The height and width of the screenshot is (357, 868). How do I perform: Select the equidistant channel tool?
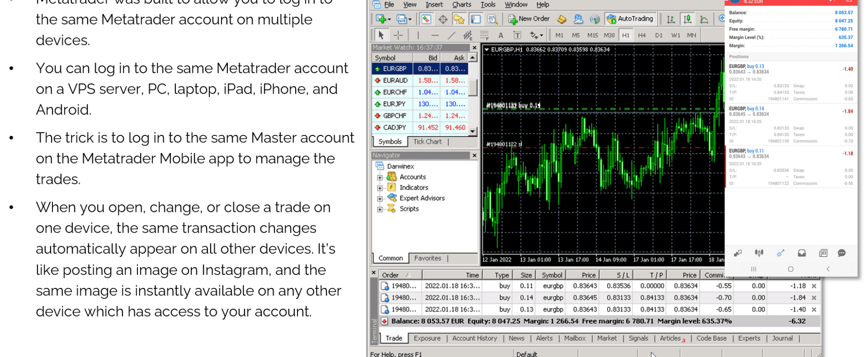click(467, 35)
